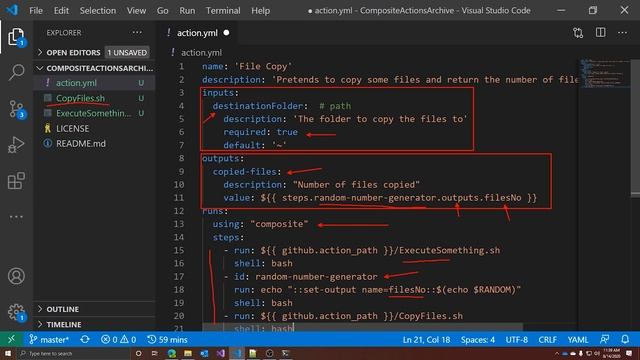Change end of line sequence CRLF
This screenshot has width=640, height=360.
(x=547, y=339)
